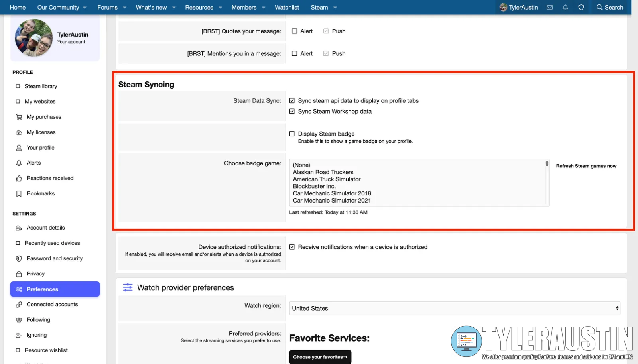Click the Privacy lock icon
Viewport: 638px width, 364px height.
(x=19, y=274)
